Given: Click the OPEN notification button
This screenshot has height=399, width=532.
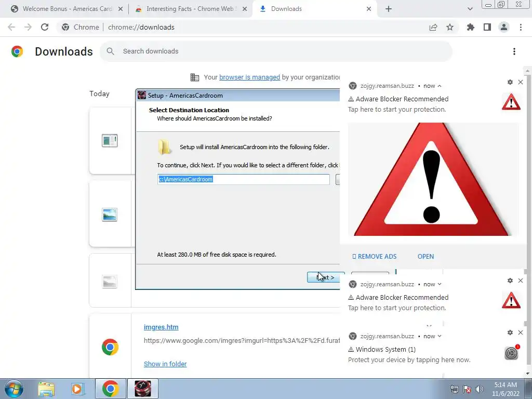Looking at the screenshot, I should [425, 257].
